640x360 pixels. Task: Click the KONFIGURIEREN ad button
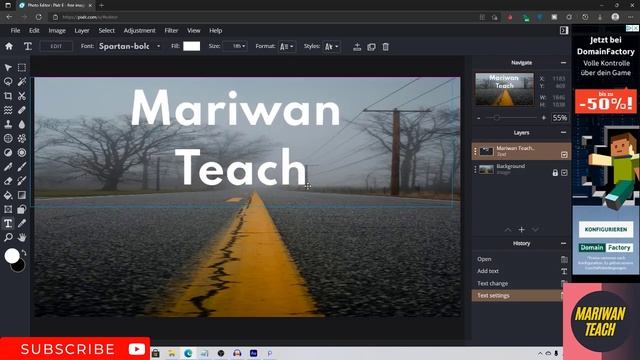point(606,229)
